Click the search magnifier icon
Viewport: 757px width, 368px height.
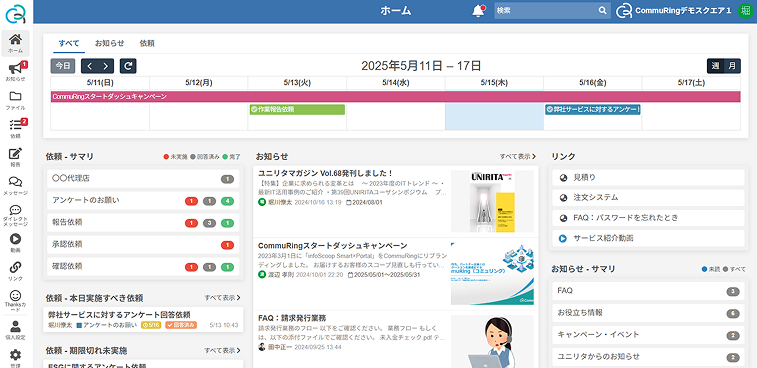point(603,11)
